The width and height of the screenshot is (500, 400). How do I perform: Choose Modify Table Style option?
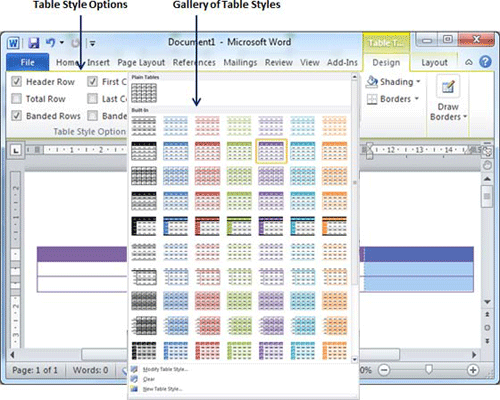165,369
